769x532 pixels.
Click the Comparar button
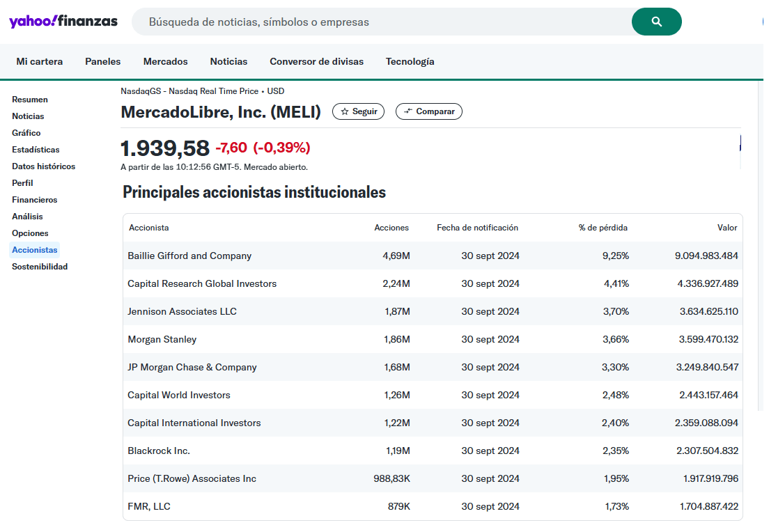pyautogui.click(x=428, y=111)
